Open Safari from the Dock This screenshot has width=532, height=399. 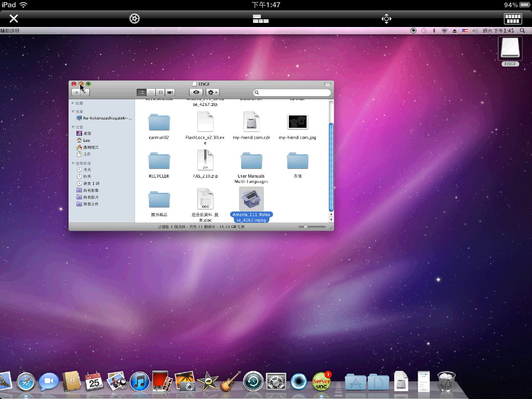tap(26, 382)
